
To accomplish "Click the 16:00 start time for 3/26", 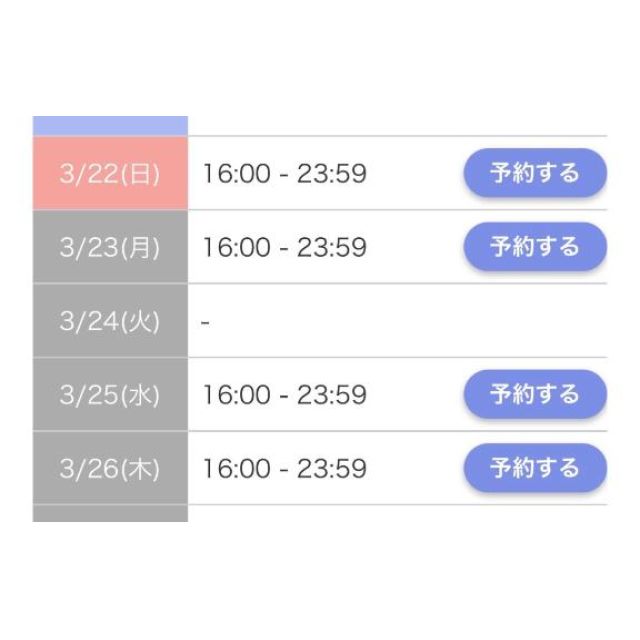I will pyautogui.click(x=236, y=468).
